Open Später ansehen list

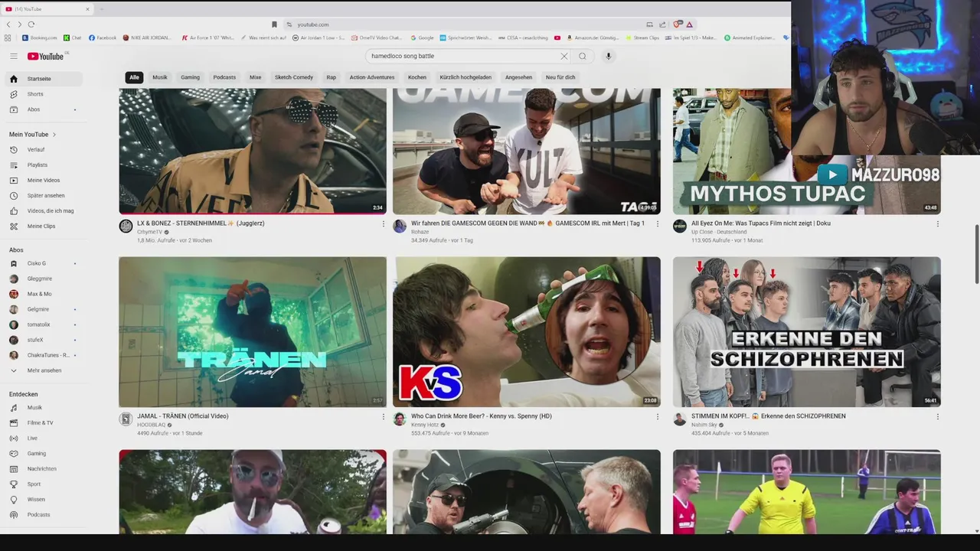pyautogui.click(x=44, y=195)
